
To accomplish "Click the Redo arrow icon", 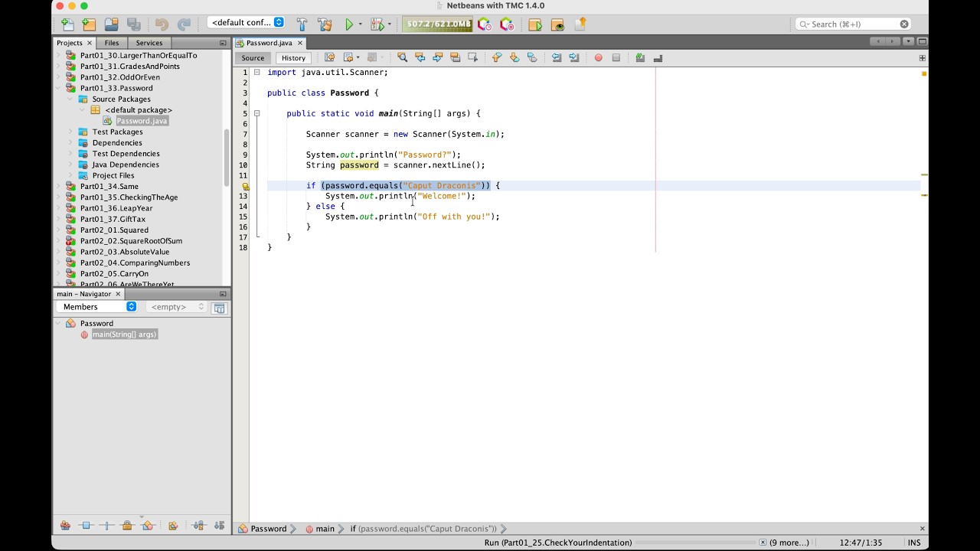I will (184, 24).
